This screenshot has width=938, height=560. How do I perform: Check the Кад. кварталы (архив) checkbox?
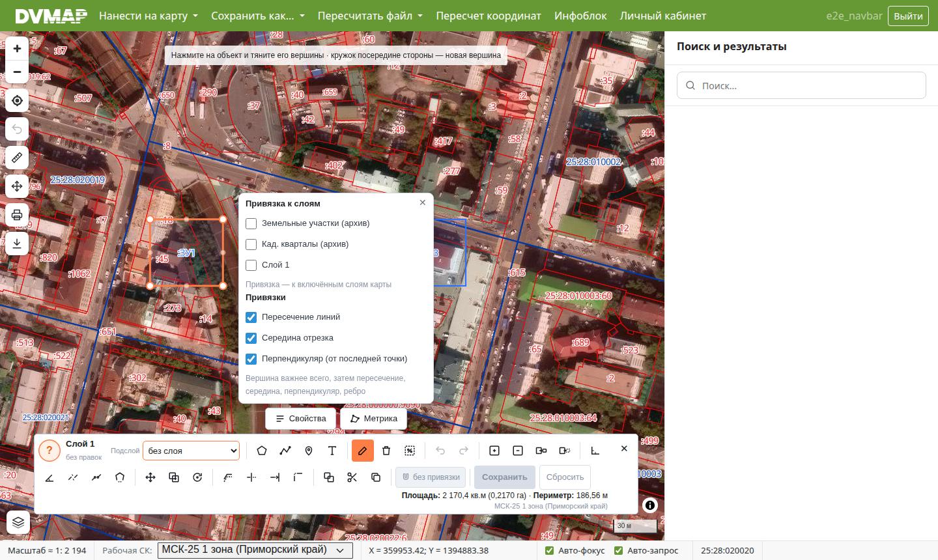click(251, 244)
